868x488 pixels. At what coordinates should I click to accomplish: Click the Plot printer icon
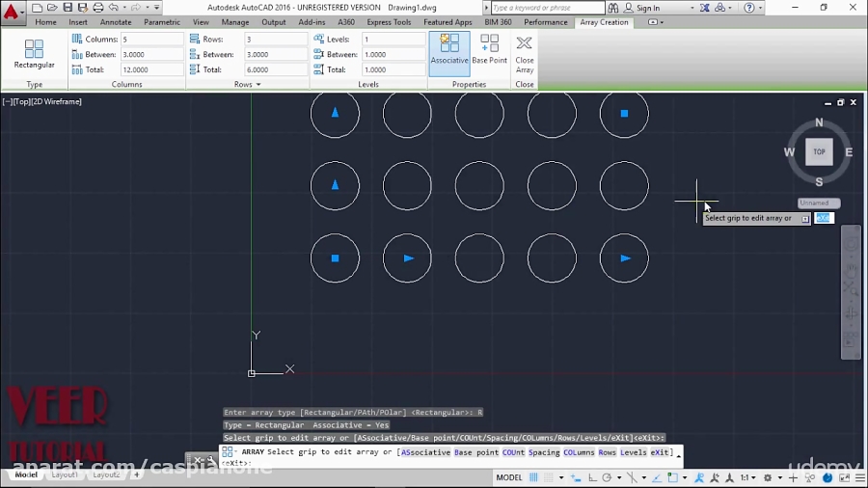click(98, 8)
